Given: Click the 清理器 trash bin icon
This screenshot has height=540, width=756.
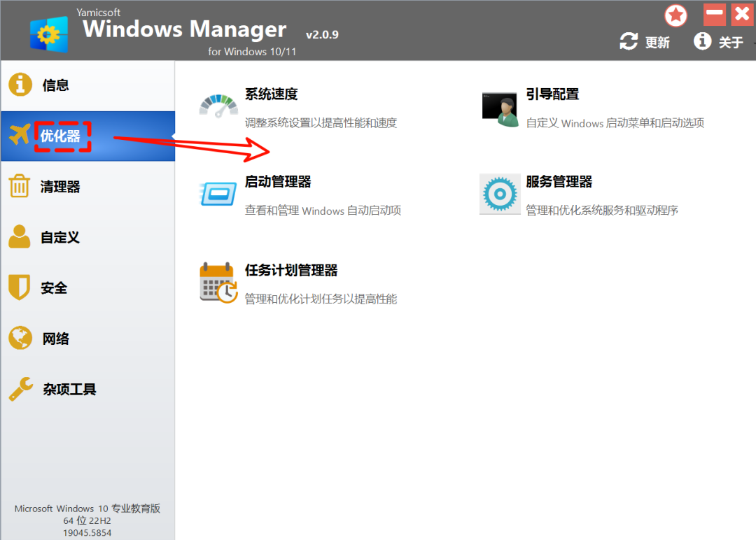Looking at the screenshot, I should coord(20,186).
